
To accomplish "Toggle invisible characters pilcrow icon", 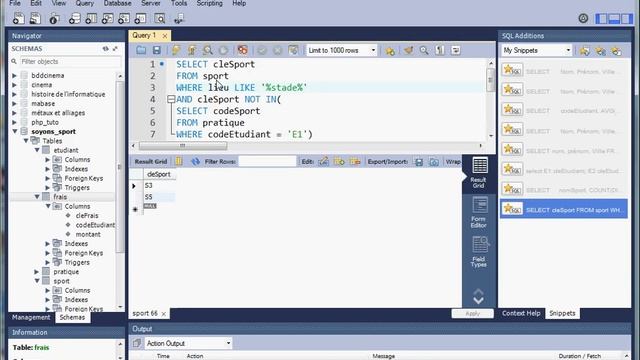I will 440,50.
